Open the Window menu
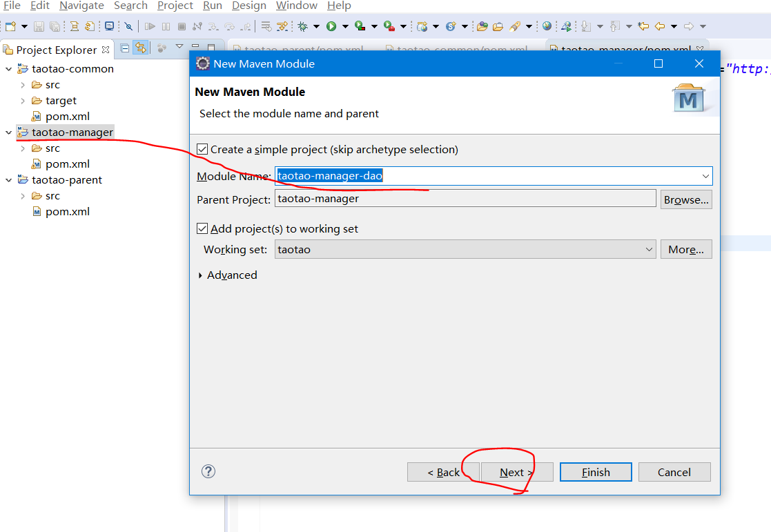 pos(297,6)
